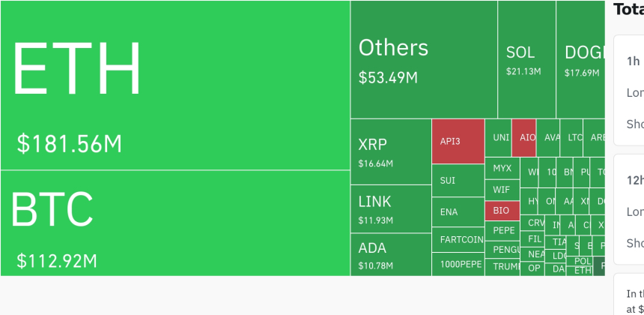This screenshot has height=315, width=644.
Task: Select the MYX tile
Action: (x=502, y=169)
